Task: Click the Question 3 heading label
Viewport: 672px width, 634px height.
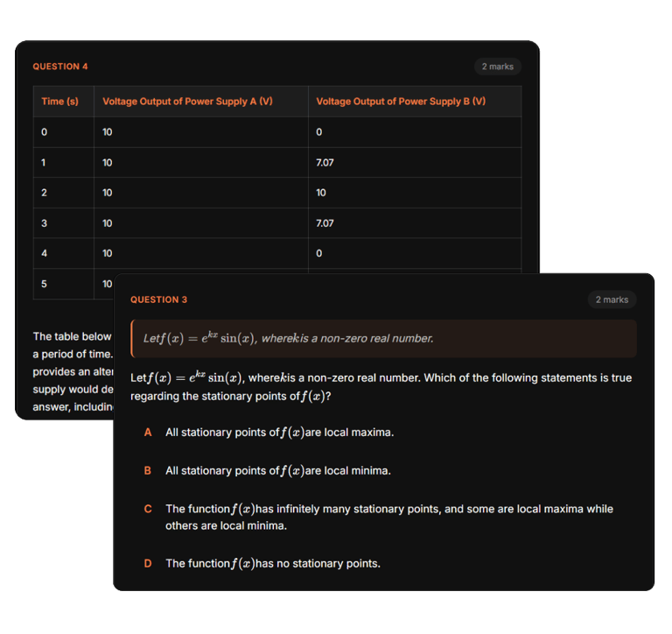Action: tap(158, 299)
